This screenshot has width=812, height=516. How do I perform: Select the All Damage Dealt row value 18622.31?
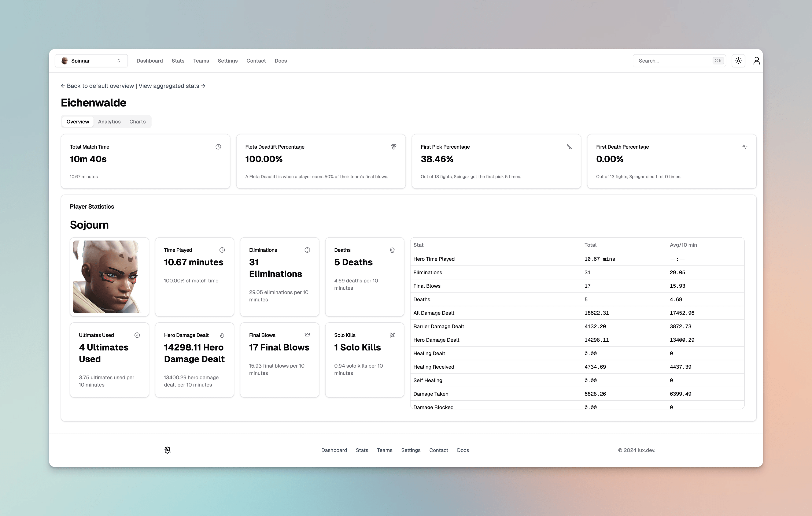[x=597, y=313]
